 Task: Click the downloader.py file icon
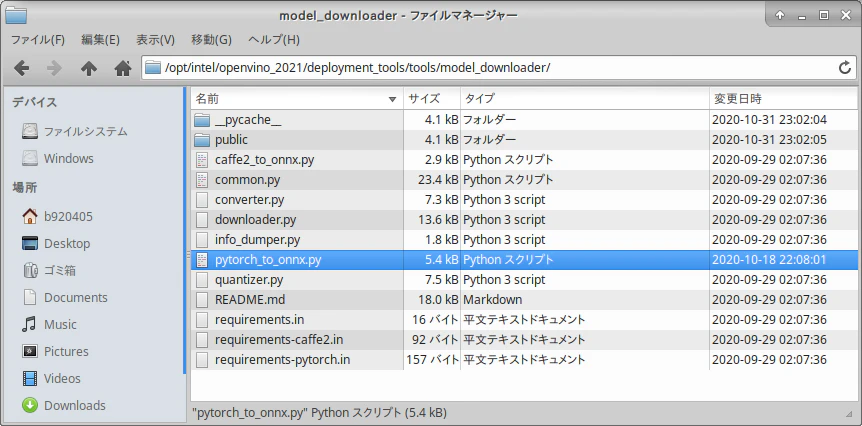202,220
